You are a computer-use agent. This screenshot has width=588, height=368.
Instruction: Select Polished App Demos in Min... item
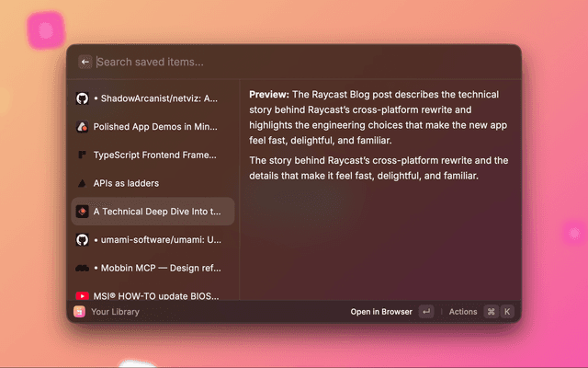click(153, 127)
